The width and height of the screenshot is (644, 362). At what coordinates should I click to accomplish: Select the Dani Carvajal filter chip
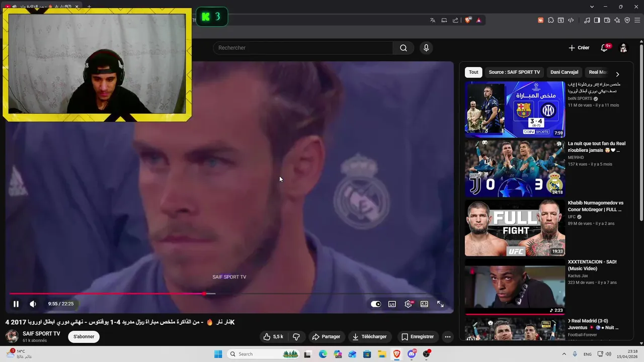pos(564,72)
